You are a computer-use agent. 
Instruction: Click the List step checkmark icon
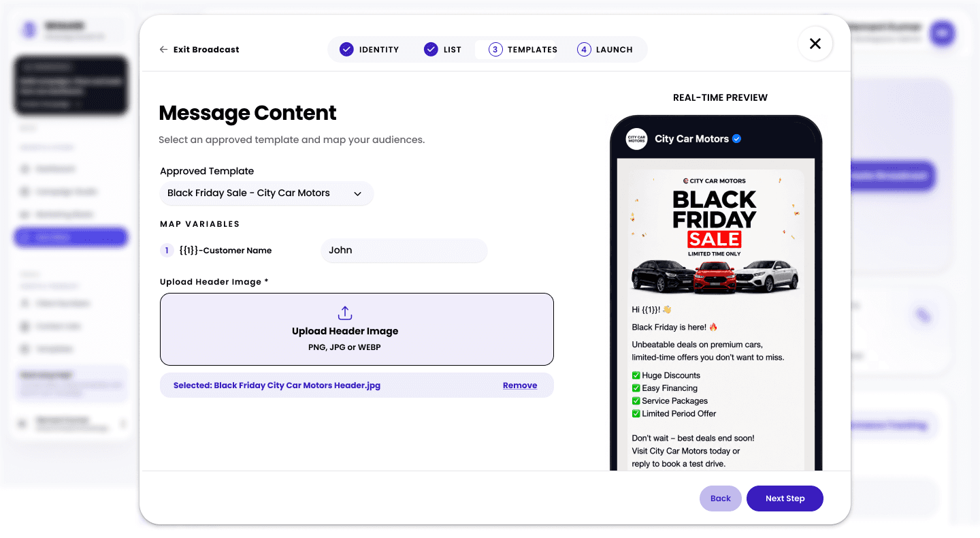coord(431,50)
